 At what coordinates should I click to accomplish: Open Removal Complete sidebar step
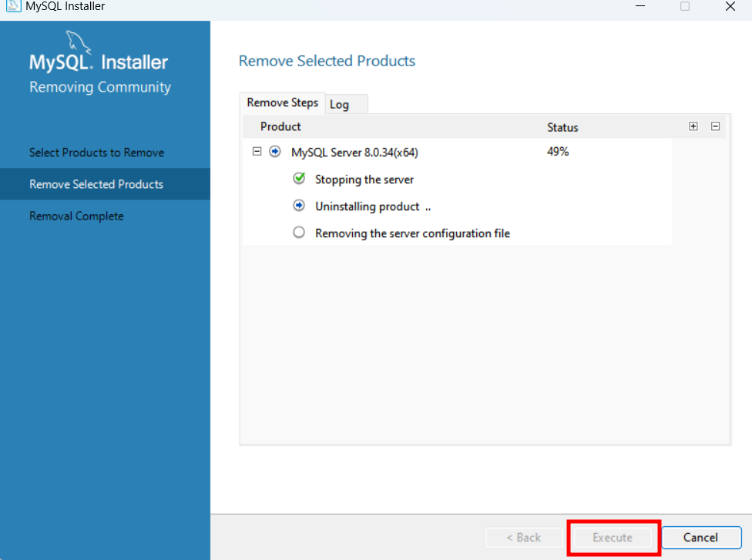tap(77, 216)
